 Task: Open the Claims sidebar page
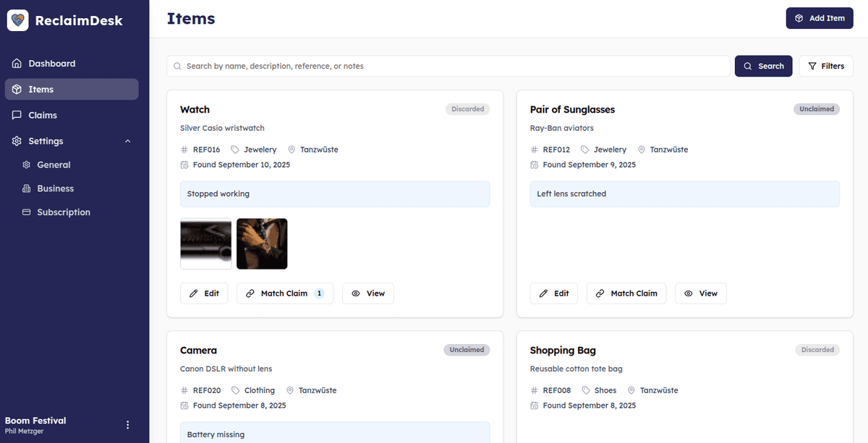(x=72, y=115)
